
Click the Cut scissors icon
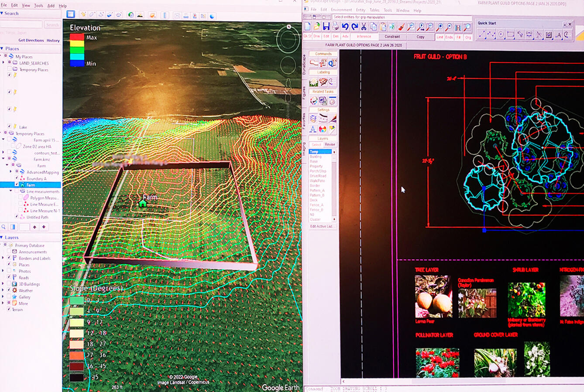(x=364, y=27)
